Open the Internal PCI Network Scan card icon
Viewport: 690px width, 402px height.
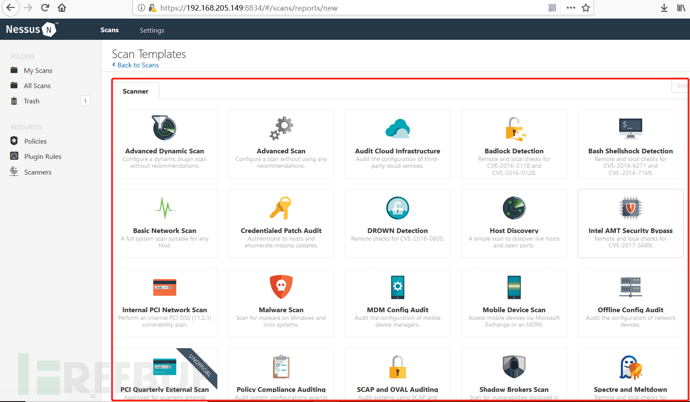(165, 287)
